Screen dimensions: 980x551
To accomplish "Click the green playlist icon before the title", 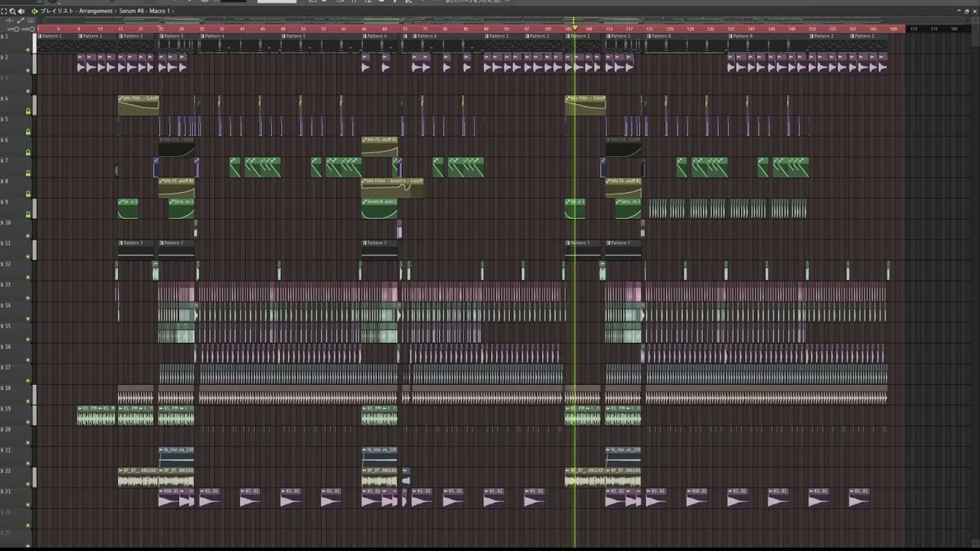I will click(34, 11).
